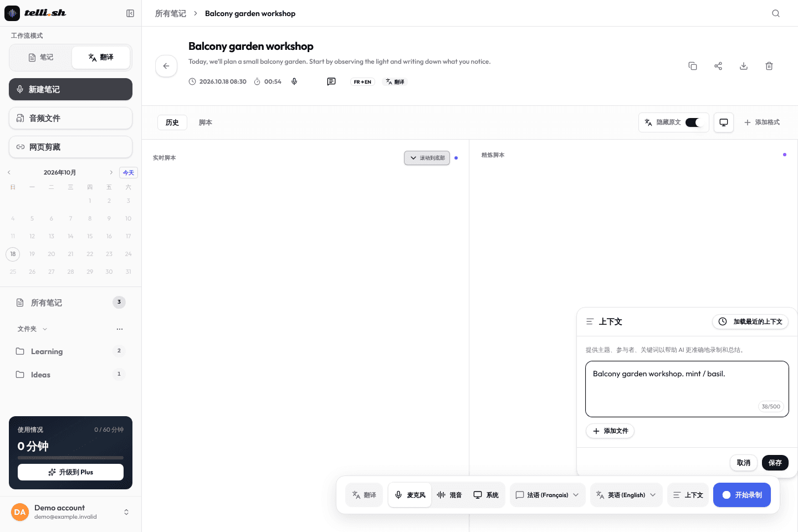Image resolution: width=798 pixels, height=532 pixels.
Task: Click the 开始录制 button
Action: click(742, 495)
